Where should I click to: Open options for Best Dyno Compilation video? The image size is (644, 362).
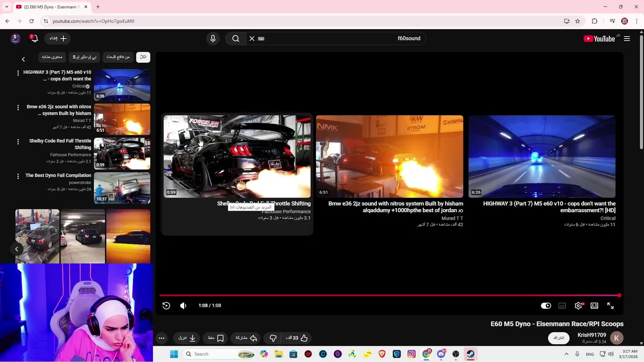[18, 176]
